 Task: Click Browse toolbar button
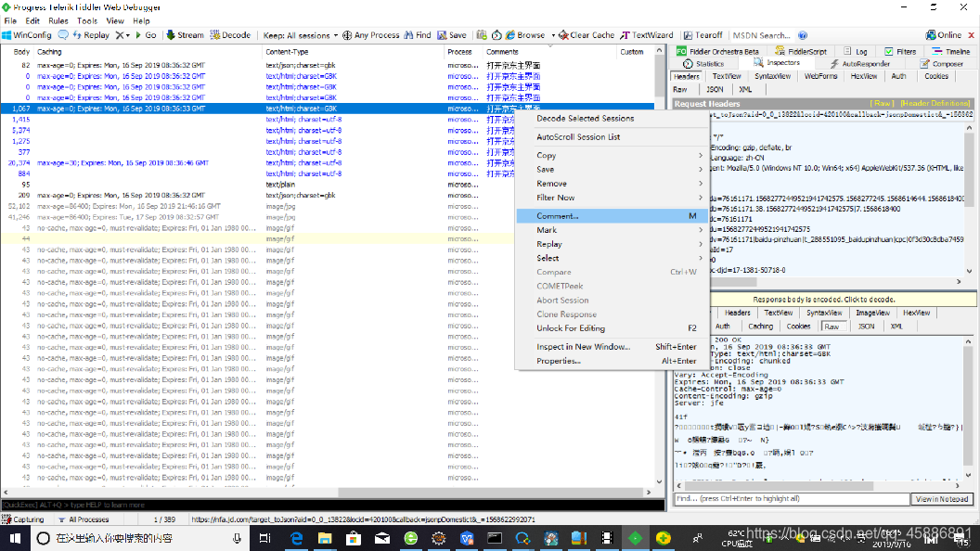click(x=525, y=35)
